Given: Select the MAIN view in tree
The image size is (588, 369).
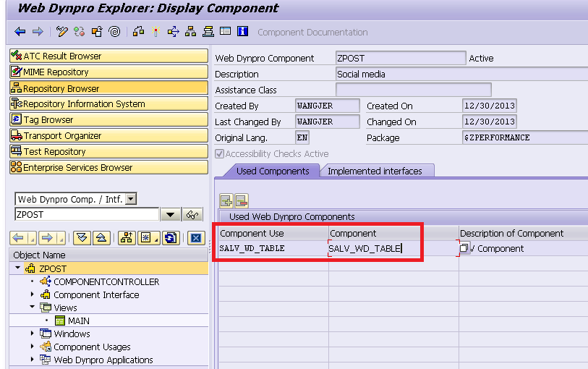Looking at the screenshot, I should (79, 321).
